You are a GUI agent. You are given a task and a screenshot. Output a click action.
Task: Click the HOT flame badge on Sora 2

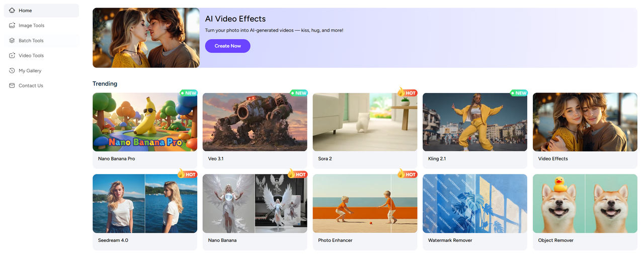[x=407, y=93]
